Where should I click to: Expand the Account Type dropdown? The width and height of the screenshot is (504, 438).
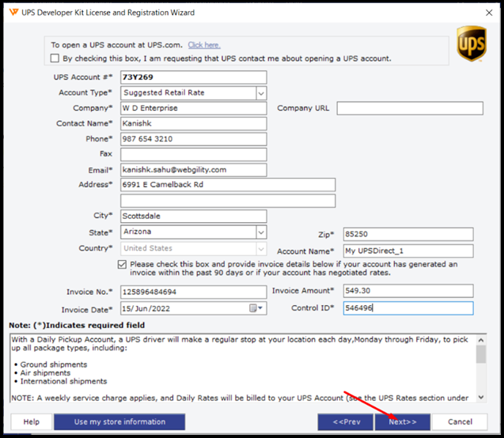click(x=261, y=93)
